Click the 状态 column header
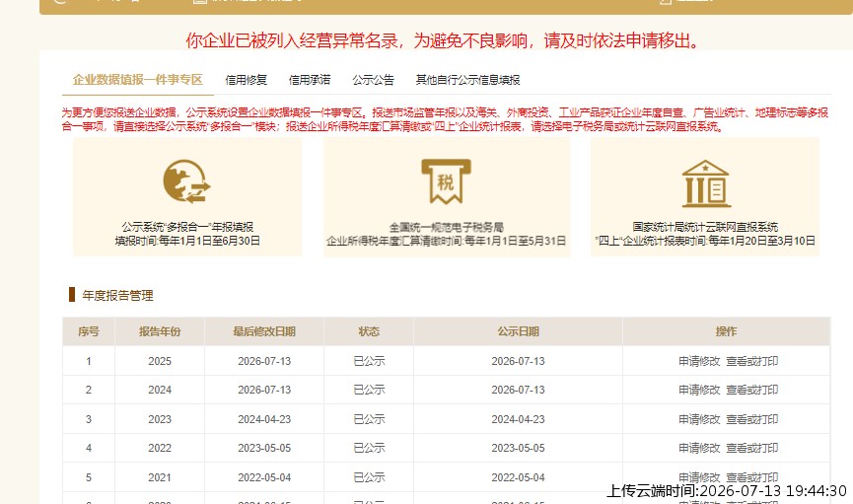Viewport: 853px width, 504px height. pyautogui.click(x=369, y=331)
